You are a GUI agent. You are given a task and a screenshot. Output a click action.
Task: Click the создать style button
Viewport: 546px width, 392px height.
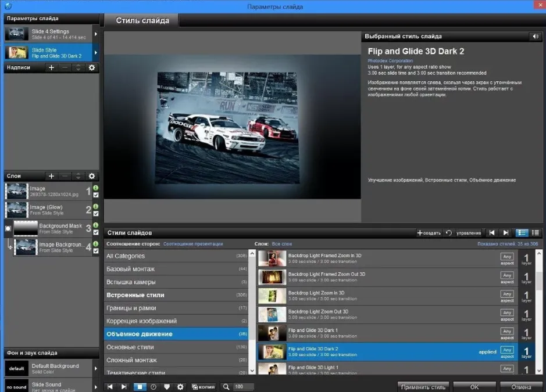click(429, 233)
